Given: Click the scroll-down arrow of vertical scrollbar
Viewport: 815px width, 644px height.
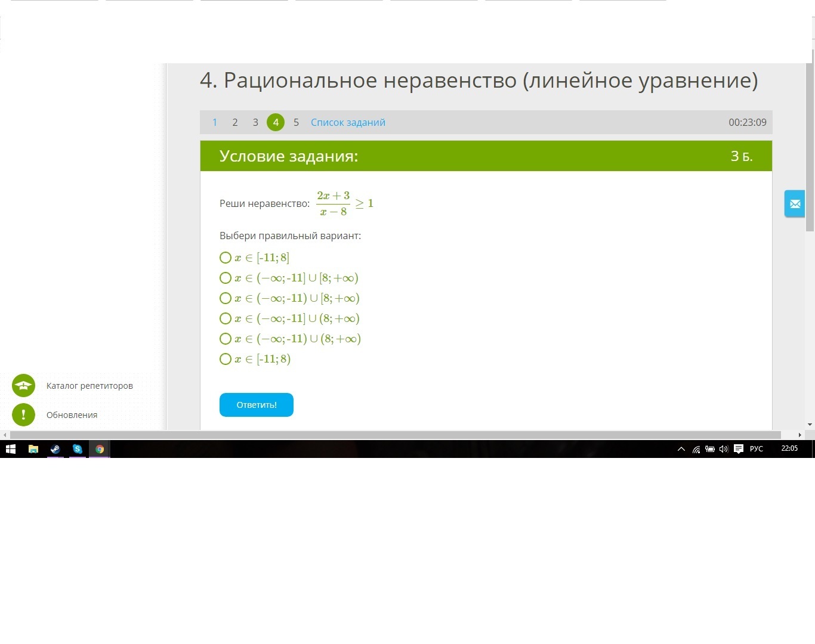Looking at the screenshot, I should point(810,425).
